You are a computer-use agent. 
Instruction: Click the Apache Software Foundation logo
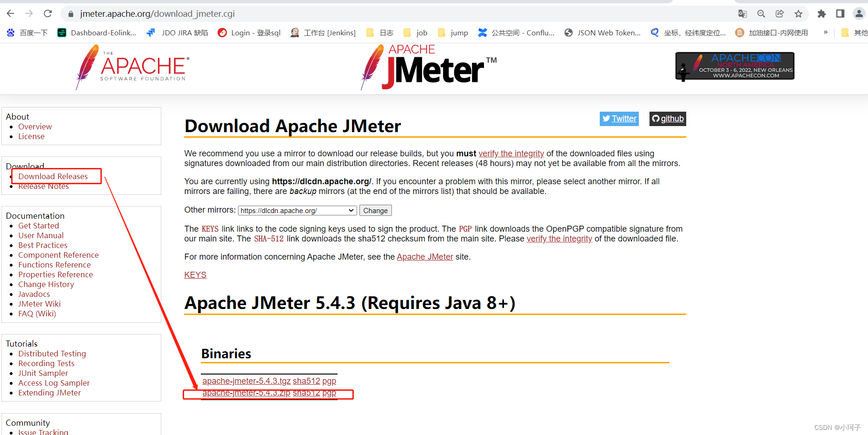click(133, 67)
